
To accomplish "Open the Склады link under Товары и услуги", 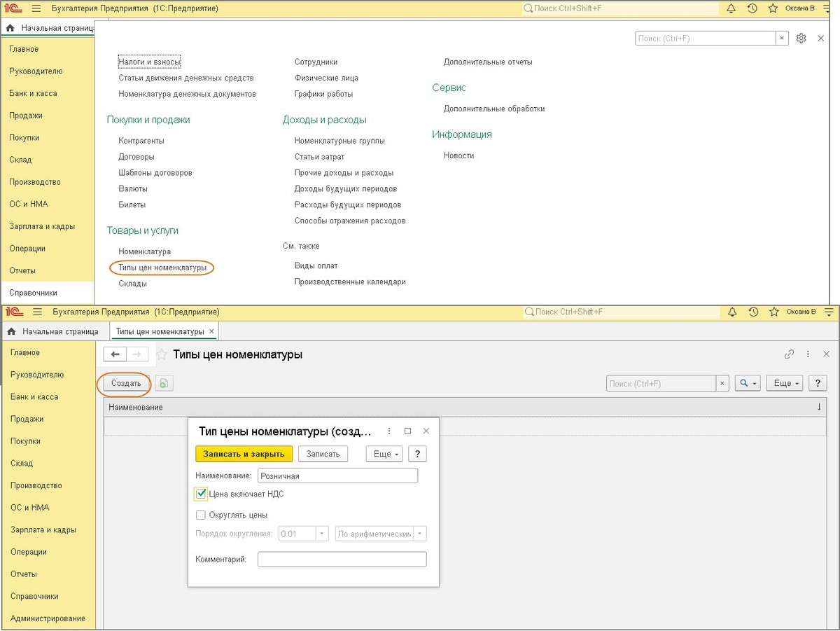I will pos(132,284).
